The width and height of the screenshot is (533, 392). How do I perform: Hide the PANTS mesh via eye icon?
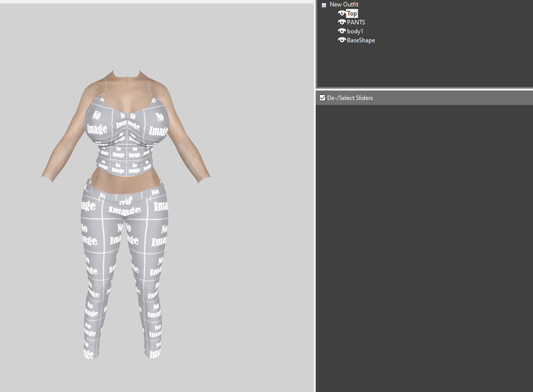342,22
